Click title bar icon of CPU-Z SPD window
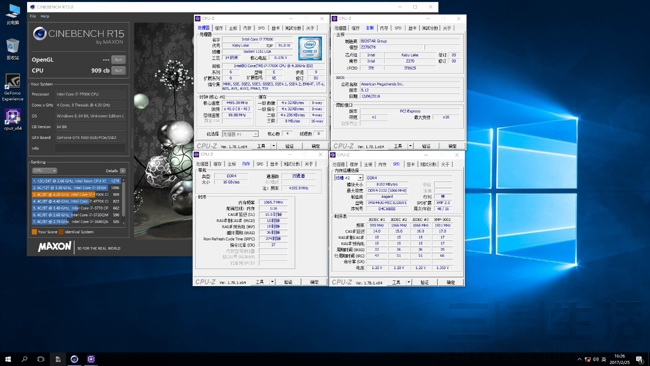The width and height of the screenshot is (650, 366). 333,155
